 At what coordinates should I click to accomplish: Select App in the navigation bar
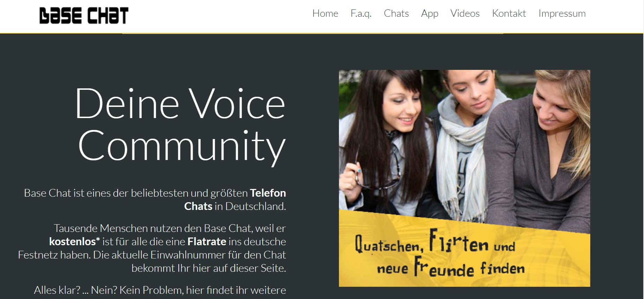point(430,13)
